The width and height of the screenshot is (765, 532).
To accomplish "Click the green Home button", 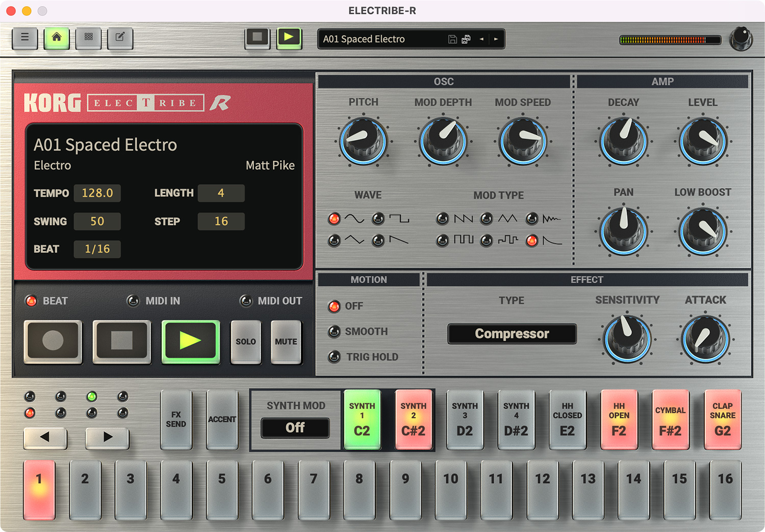I will coord(57,38).
